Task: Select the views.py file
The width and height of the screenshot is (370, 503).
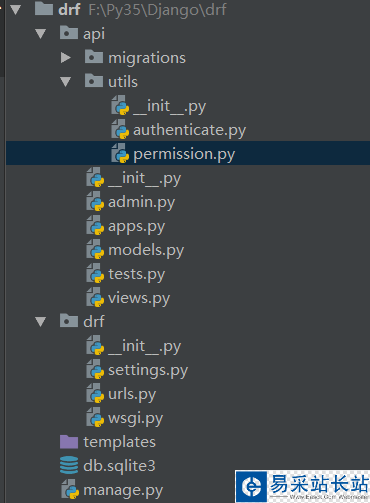Action: (139, 298)
